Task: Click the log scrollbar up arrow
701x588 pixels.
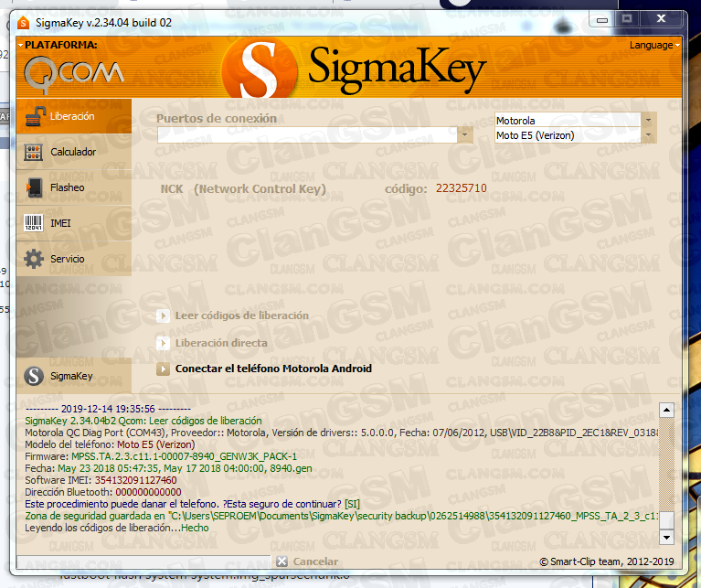Action: tap(666, 410)
